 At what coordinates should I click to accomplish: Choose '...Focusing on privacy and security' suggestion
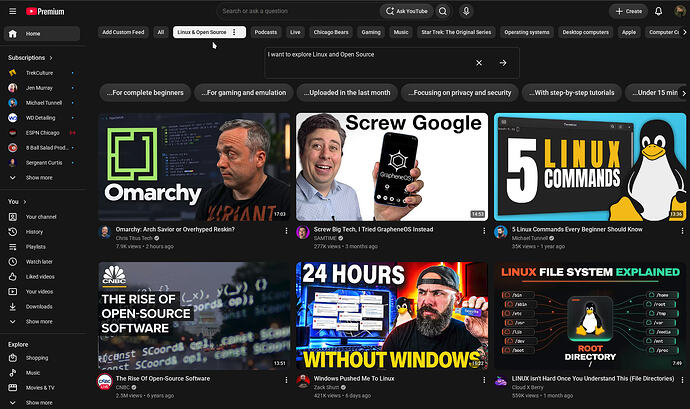[x=460, y=92]
